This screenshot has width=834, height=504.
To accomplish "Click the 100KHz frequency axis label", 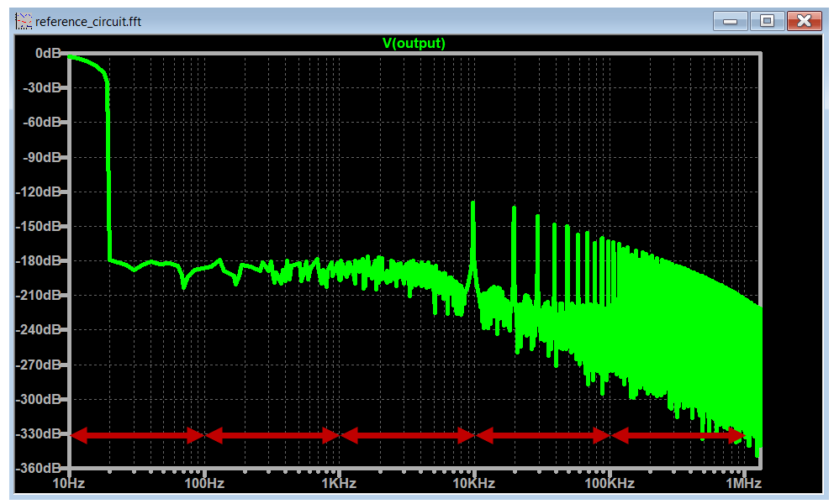I will (609, 484).
